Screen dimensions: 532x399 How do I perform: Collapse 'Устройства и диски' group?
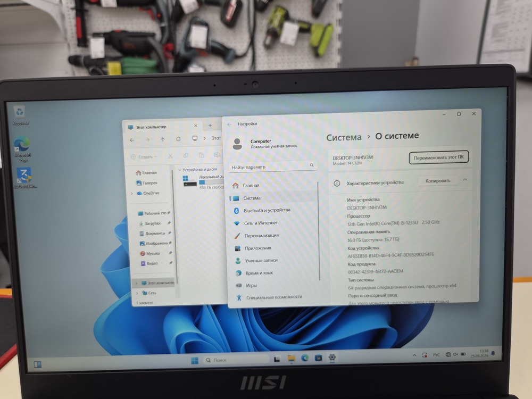(180, 170)
